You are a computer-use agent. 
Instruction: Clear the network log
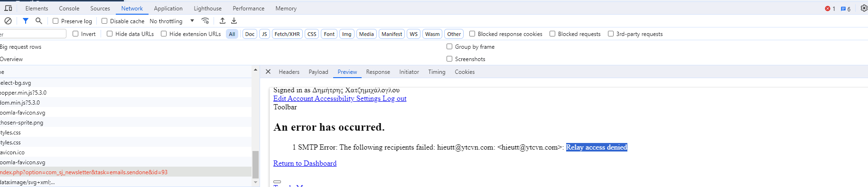[8, 21]
